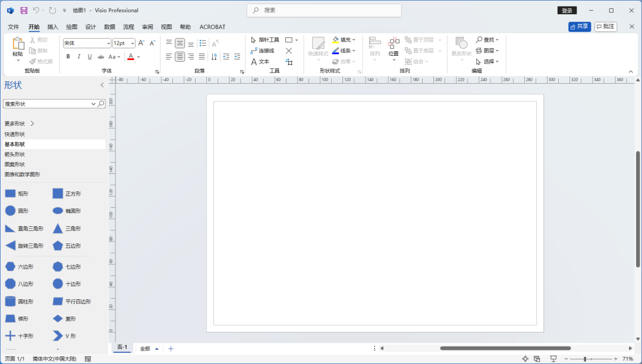Screen dimensions: 642x364
Task: Switch to the 插入 ribbon tab
Action: coord(52,27)
